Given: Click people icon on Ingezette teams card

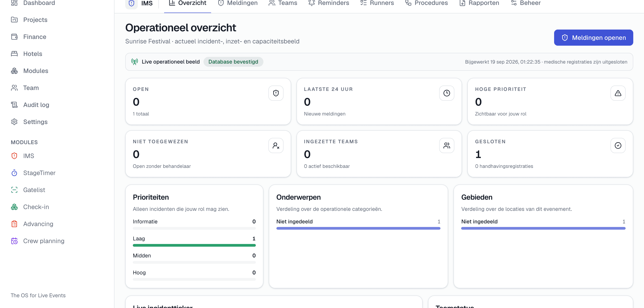Looking at the screenshot, I should click(x=447, y=145).
